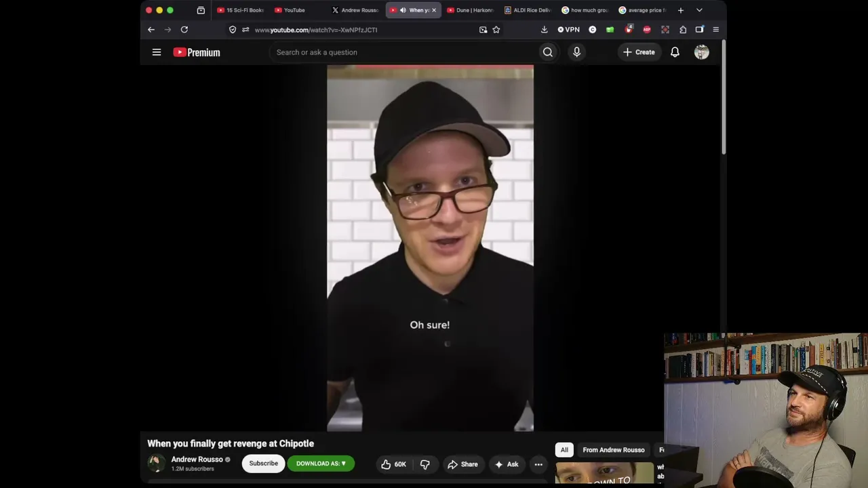868x488 pixels.
Task: Open the ABP ad blocker extension
Action: (x=647, y=30)
